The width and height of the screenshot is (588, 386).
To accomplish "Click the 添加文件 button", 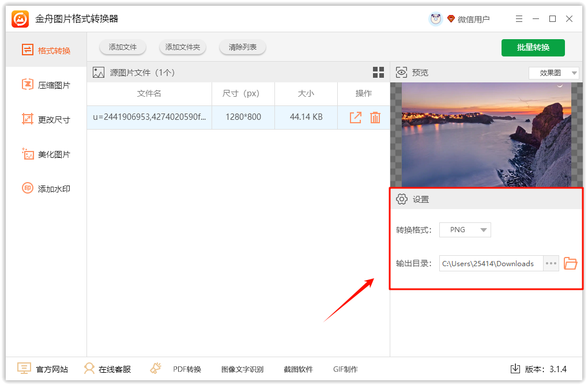I will [x=123, y=47].
